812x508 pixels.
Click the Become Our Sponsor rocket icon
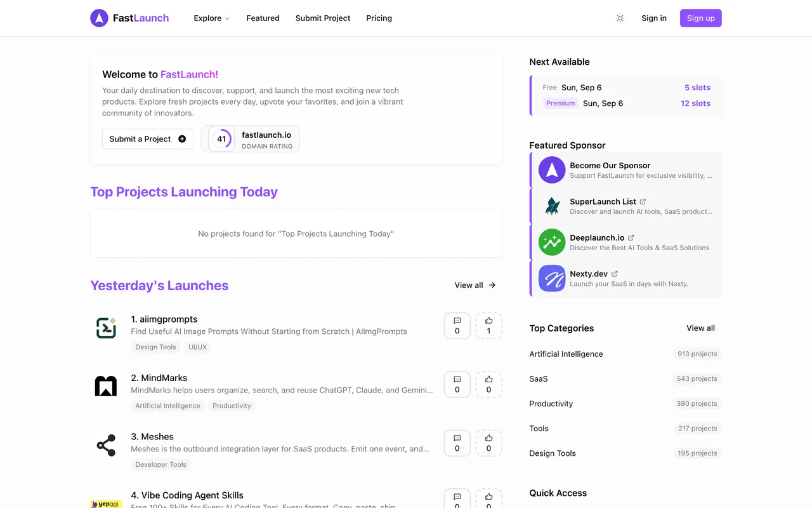coord(552,170)
